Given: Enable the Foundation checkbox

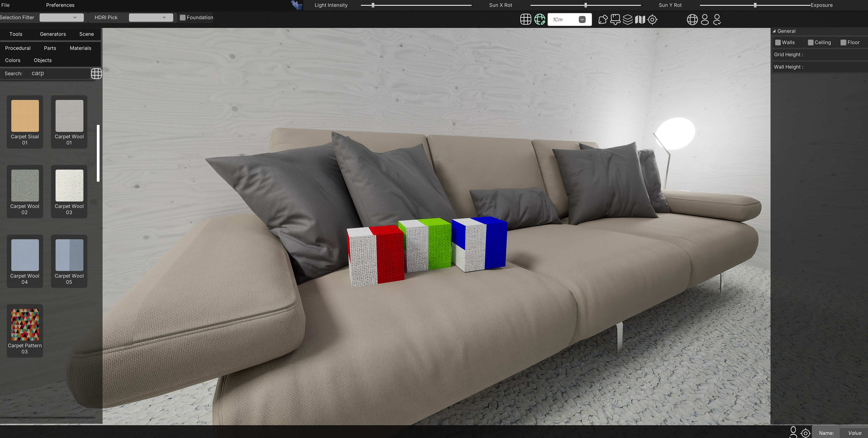Looking at the screenshot, I should 183,17.
